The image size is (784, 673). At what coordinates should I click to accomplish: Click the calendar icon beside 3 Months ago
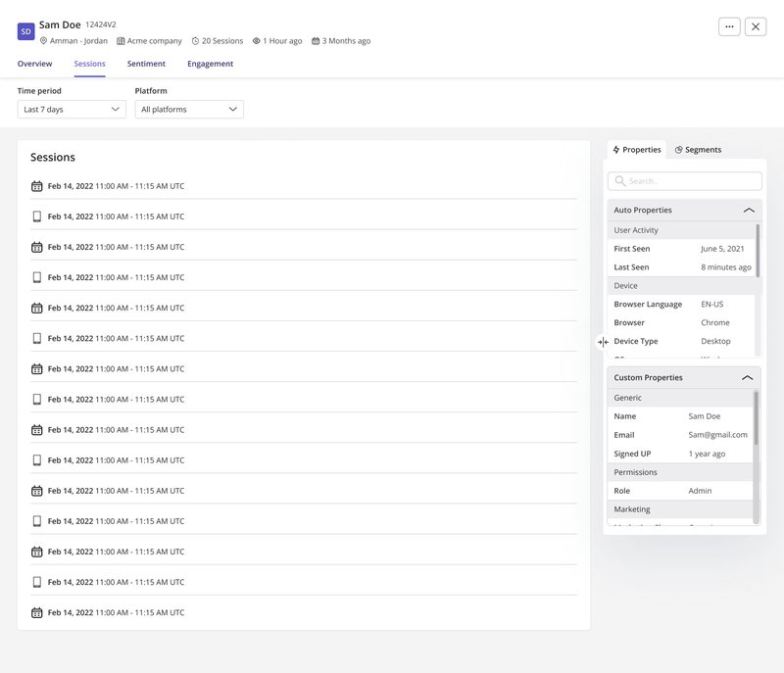point(316,41)
